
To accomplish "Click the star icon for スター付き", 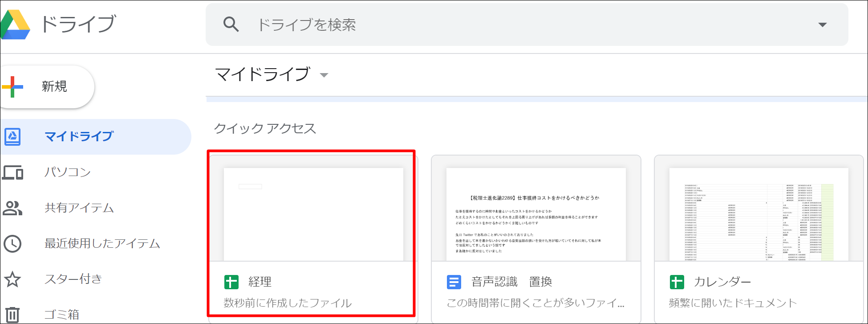I will click(12, 279).
